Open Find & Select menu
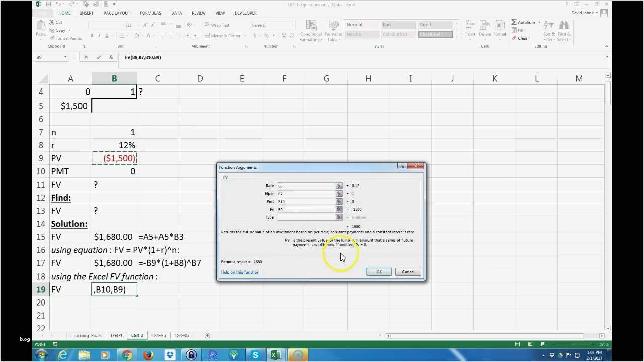 click(x=563, y=31)
